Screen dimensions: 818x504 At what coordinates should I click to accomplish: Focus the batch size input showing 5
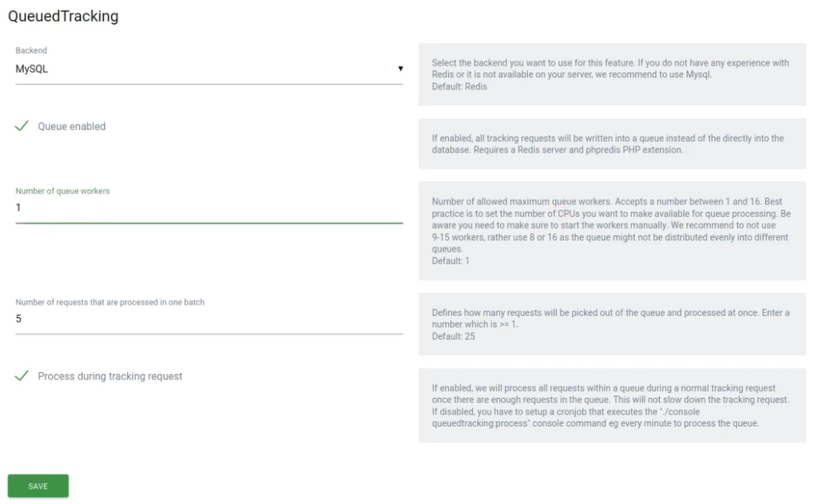208,318
